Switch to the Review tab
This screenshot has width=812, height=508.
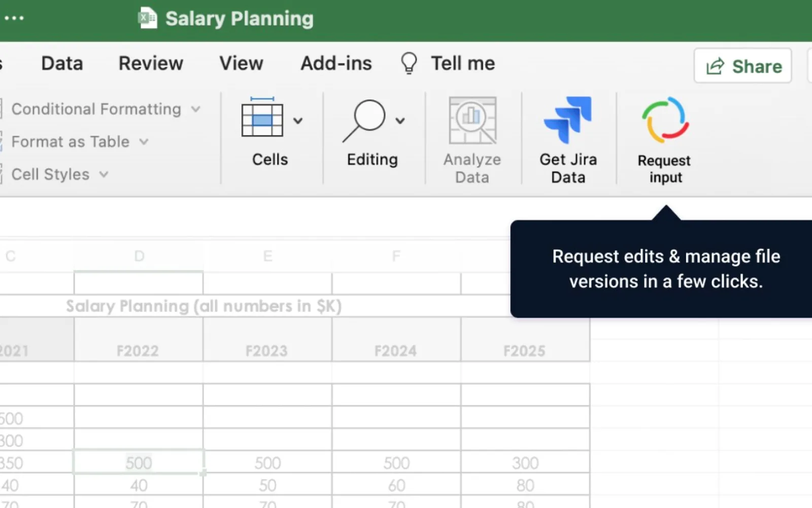tap(151, 63)
